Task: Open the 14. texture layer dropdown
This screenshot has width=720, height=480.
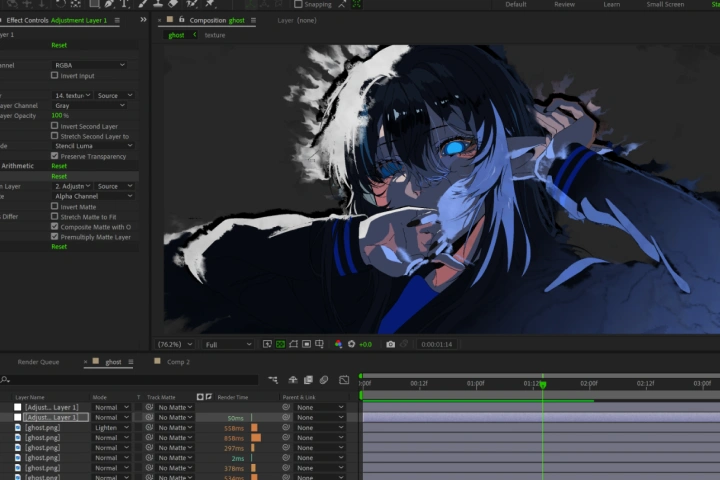Action: pyautogui.click(x=73, y=96)
